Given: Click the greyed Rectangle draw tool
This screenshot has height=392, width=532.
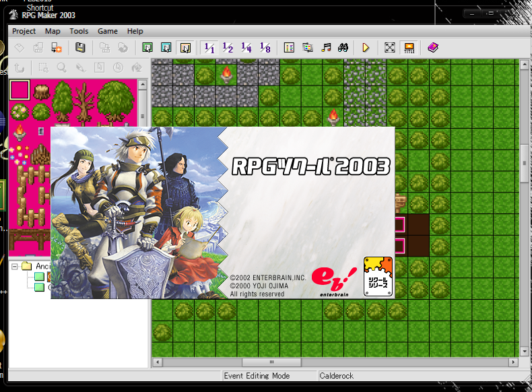Looking at the screenshot, I should (99, 68).
